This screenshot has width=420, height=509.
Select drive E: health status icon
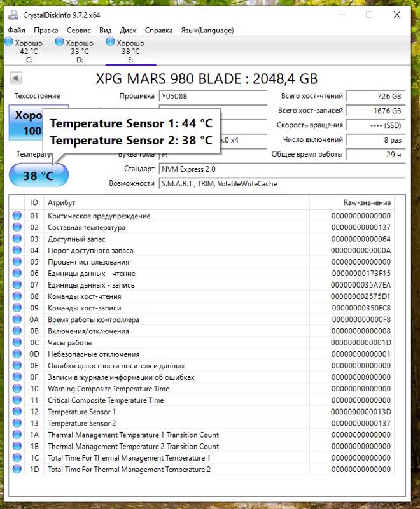pyautogui.click(x=110, y=42)
